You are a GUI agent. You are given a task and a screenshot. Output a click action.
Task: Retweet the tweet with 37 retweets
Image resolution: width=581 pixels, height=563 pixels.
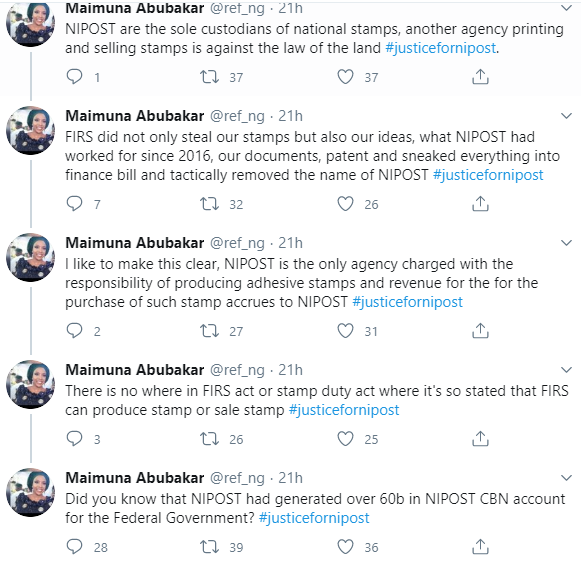209,77
